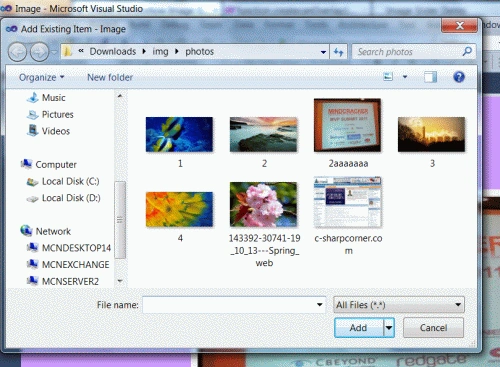The width and height of the screenshot is (500, 367).
Task: Click navigation pane scroll down arrow
Action: [120, 281]
